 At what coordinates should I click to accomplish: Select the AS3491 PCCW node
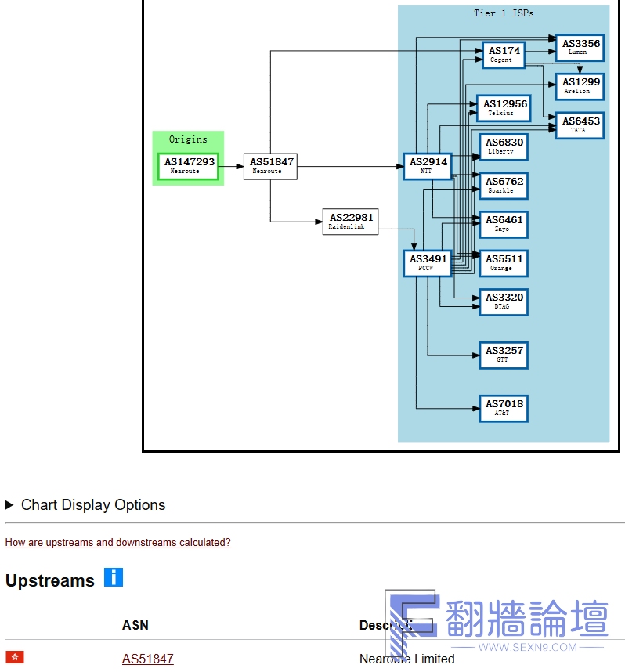click(x=428, y=262)
